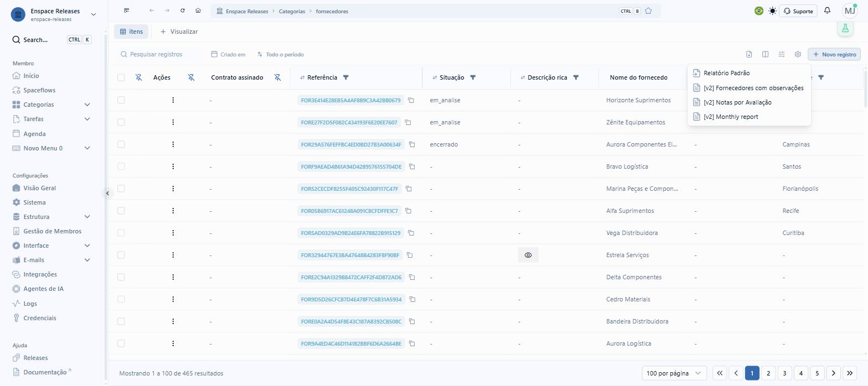
Task: Open home via the house icon
Action: coord(198,11)
